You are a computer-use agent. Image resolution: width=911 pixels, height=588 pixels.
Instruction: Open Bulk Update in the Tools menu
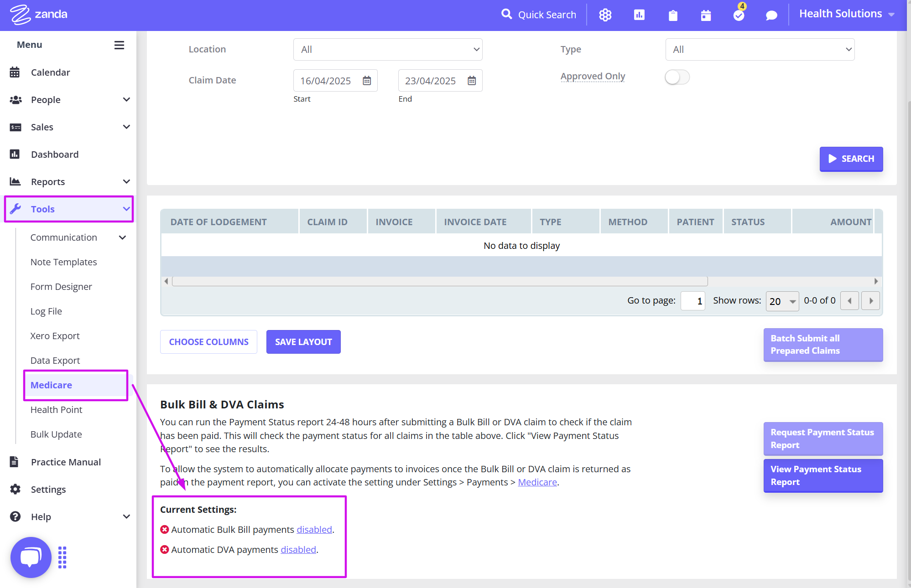point(57,434)
